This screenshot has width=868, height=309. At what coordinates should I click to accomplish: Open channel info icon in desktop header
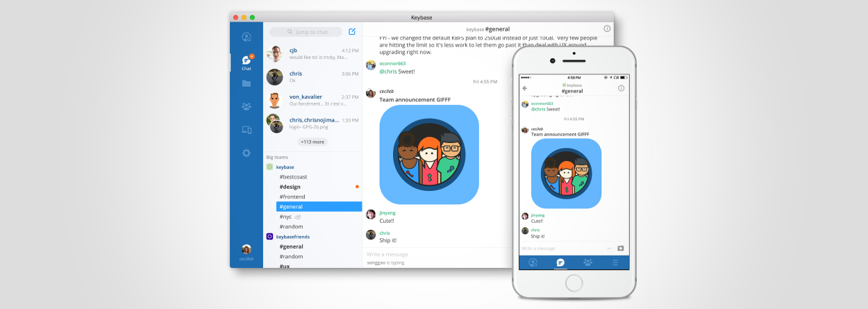[x=607, y=28]
